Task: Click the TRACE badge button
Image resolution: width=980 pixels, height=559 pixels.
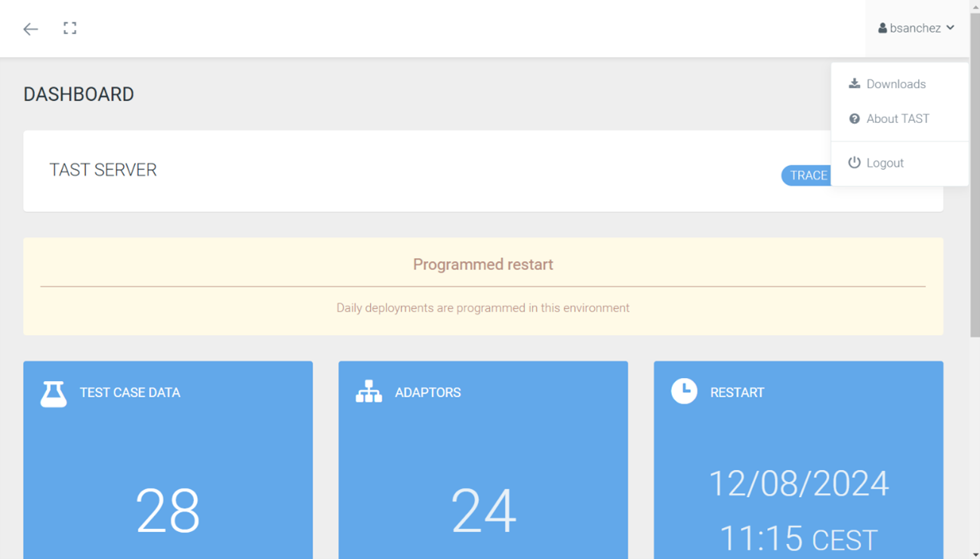Action: tap(807, 176)
